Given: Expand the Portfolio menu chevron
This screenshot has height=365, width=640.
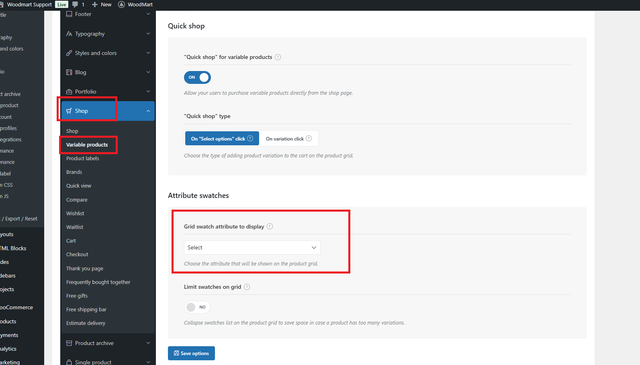Looking at the screenshot, I should pyautogui.click(x=148, y=91).
